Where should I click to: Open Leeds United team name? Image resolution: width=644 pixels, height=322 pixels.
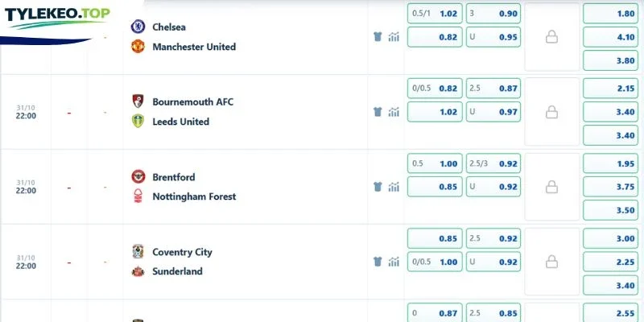tap(180, 122)
